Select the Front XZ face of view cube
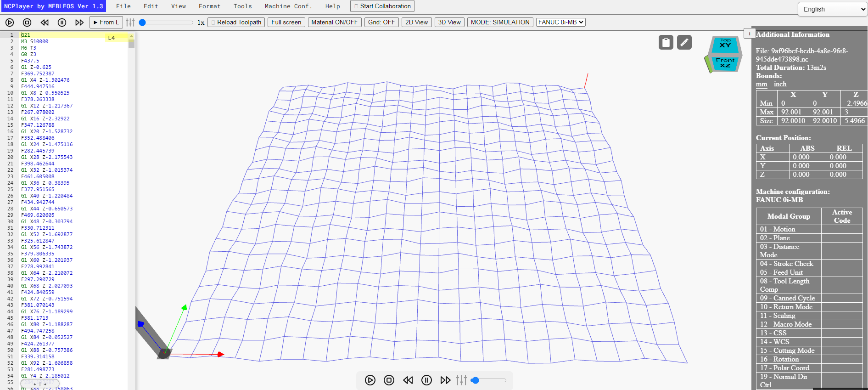 pyautogui.click(x=725, y=63)
